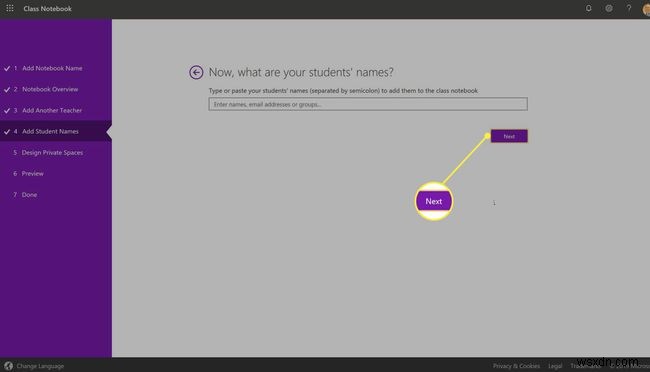Select step 4 Add Student Names
The image size is (650, 372).
click(56, 131)
